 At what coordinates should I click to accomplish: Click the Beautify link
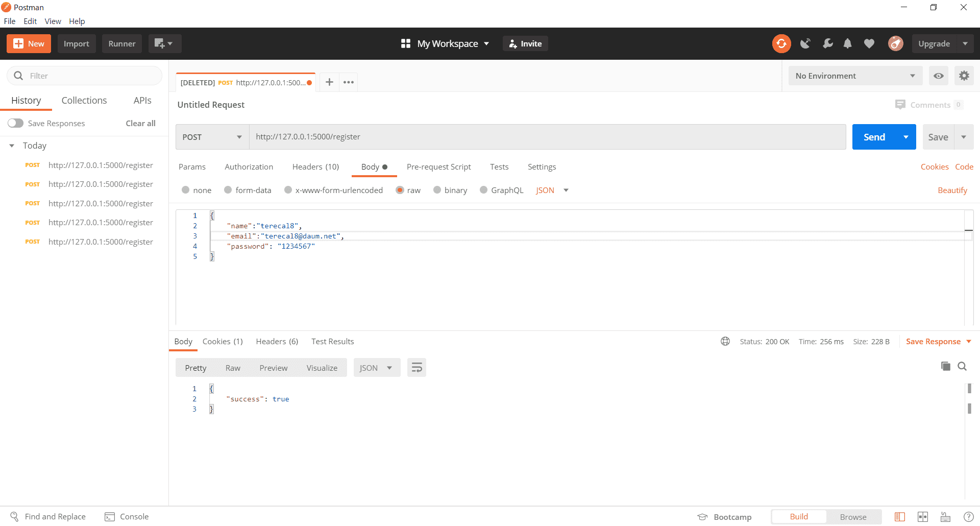click(x=952, y=190)
